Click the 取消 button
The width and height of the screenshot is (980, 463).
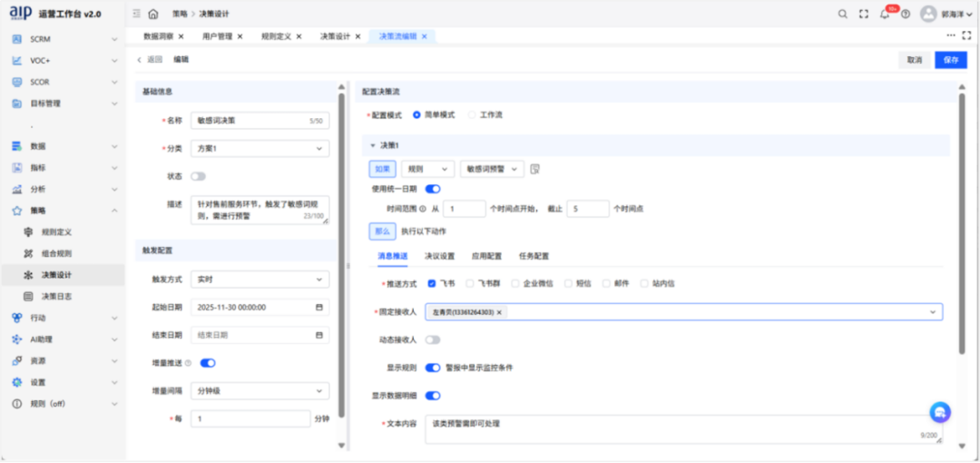click(914, 60)
